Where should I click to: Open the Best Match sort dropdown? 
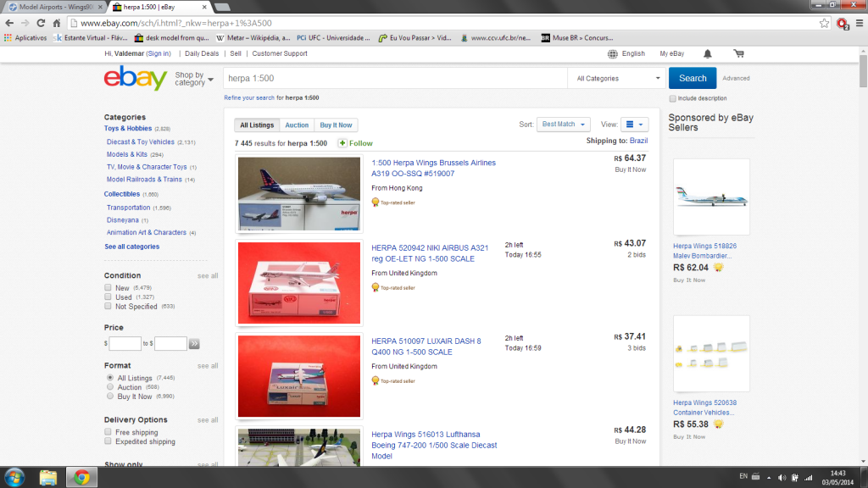point(563,125)
